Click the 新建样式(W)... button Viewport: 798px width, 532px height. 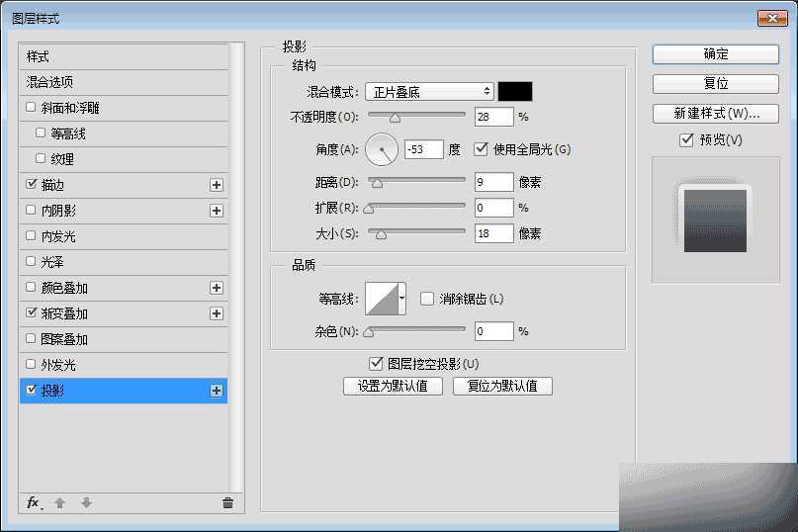coord(716,113)
